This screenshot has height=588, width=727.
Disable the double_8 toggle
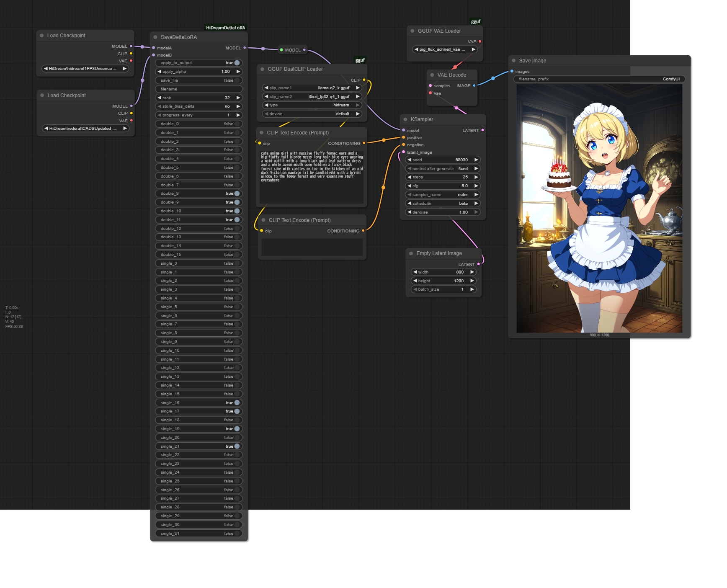coord(237,193)
